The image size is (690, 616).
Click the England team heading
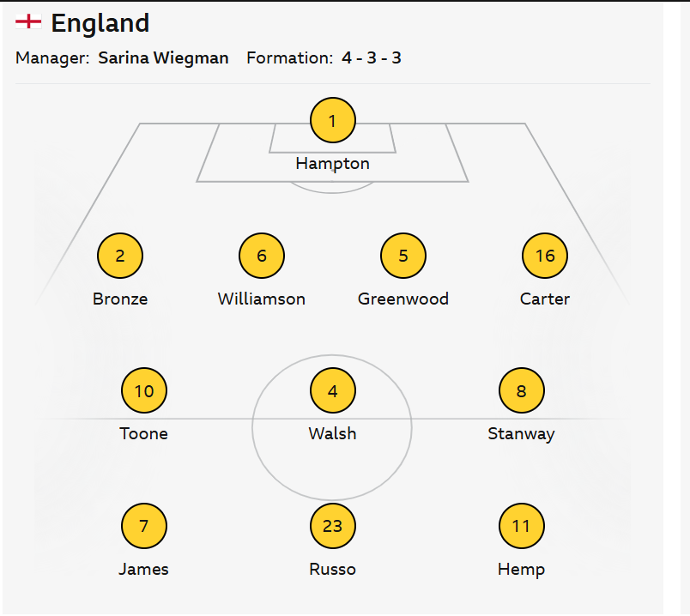(100, 23)
